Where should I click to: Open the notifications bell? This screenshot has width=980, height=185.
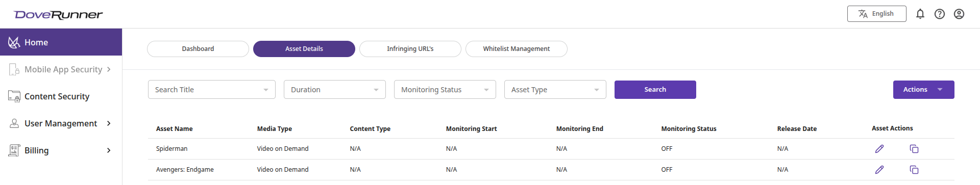[x=920, y=14]
